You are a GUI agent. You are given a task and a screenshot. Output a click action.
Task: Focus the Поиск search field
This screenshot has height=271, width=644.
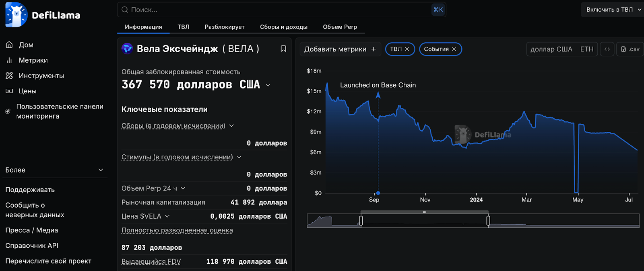click(x=278, y=10)
